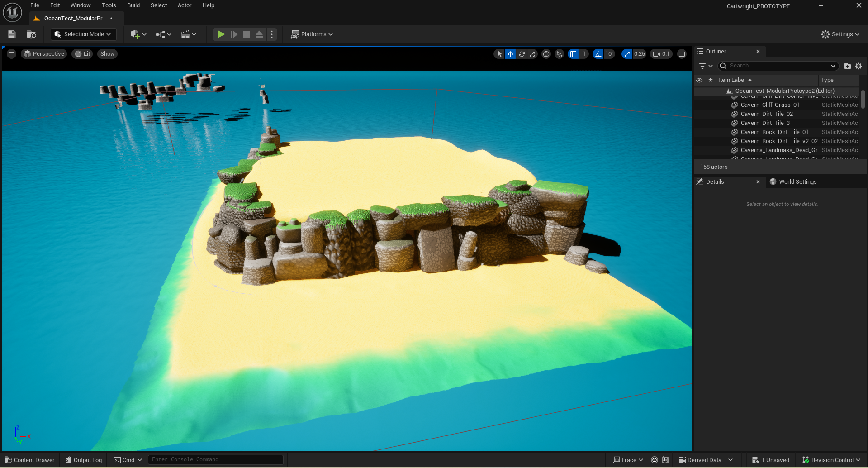Change the rotation snap value 10°
The width and height of the screenshot is (868, 468).
coord(609,54)
